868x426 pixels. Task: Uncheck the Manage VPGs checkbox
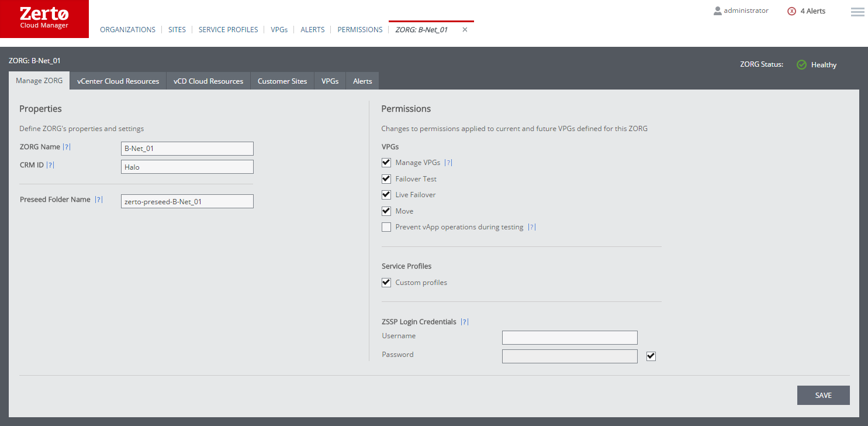click(x=386, y=163)
